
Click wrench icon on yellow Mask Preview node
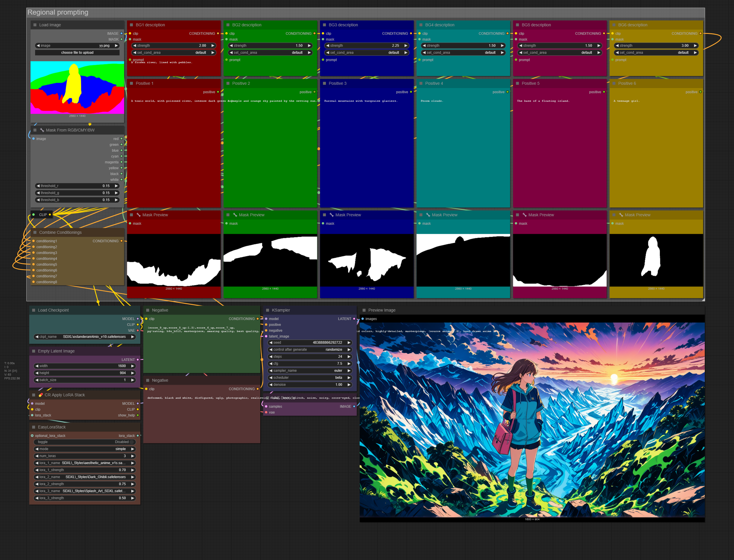[621, 215]
